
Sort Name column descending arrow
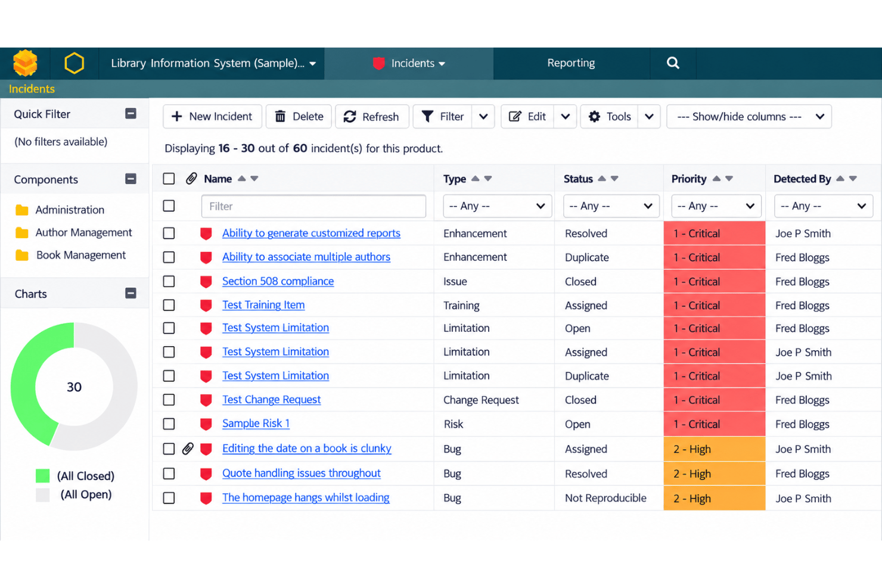[254, 179]
